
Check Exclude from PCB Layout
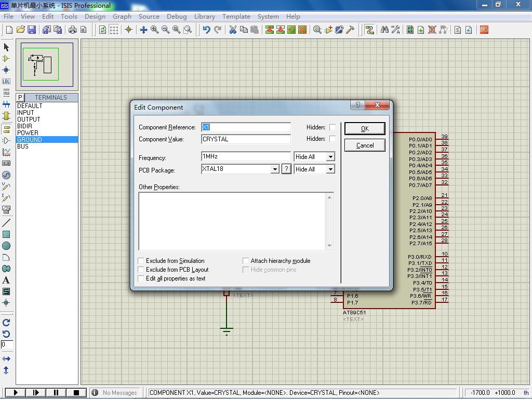point(141,270)
